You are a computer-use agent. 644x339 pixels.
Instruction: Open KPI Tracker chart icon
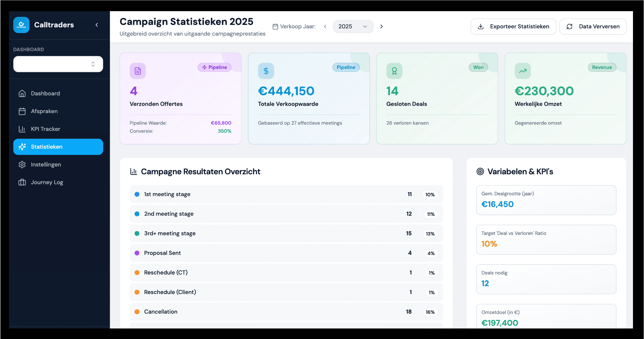coord(22,129)
